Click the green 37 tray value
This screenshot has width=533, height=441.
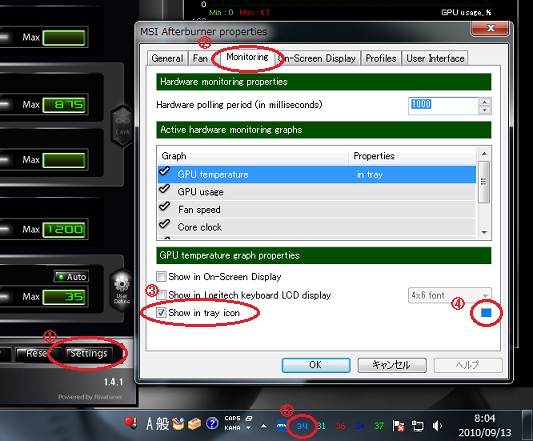click(379, 426)
